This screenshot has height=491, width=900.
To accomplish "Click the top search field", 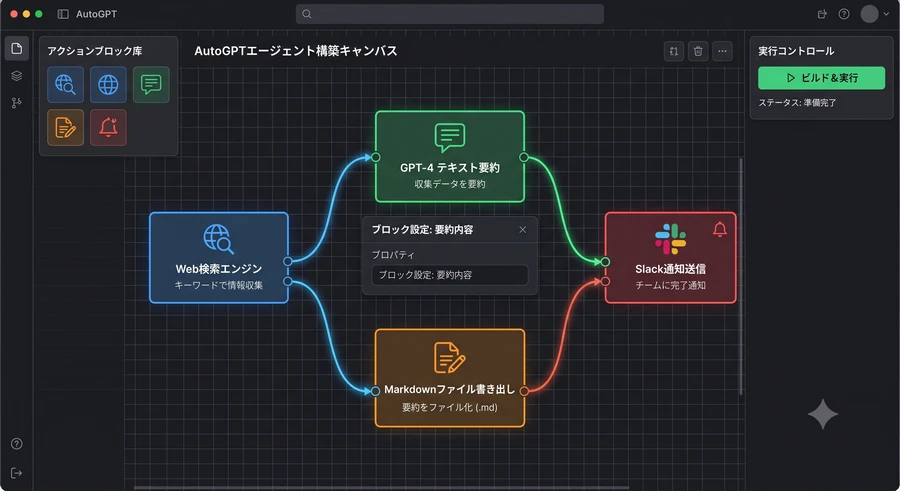I will pos(449,14).
